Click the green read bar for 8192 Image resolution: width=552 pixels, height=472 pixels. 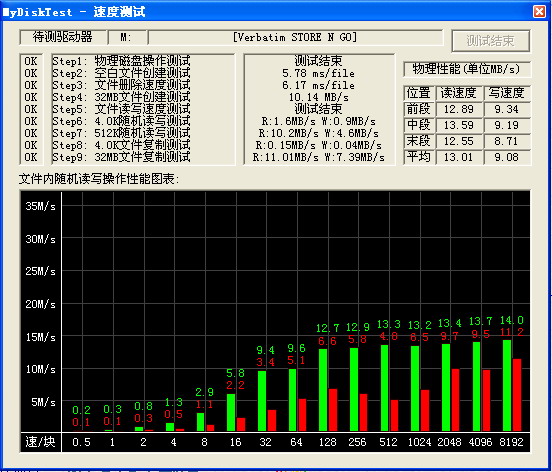(x=507, y=385)
